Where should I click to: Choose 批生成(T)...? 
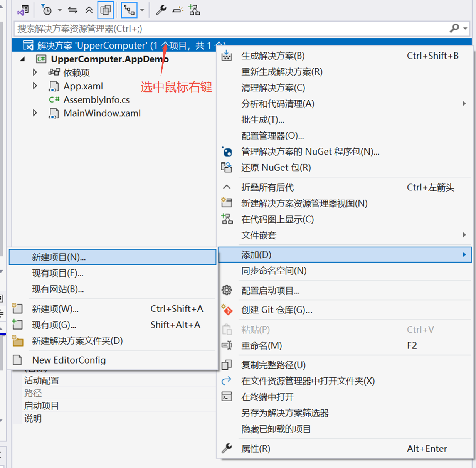click(x=345, y=120)
